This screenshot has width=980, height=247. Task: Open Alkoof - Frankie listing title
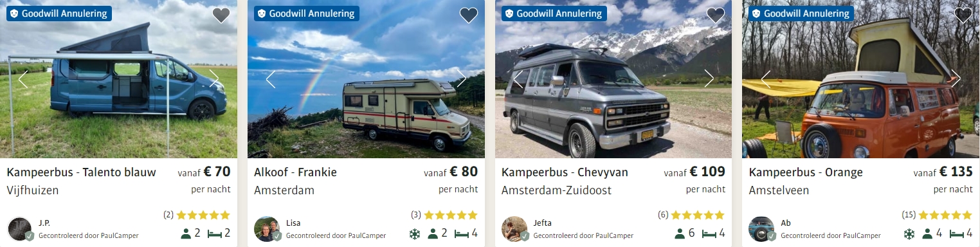coord(295,172)
